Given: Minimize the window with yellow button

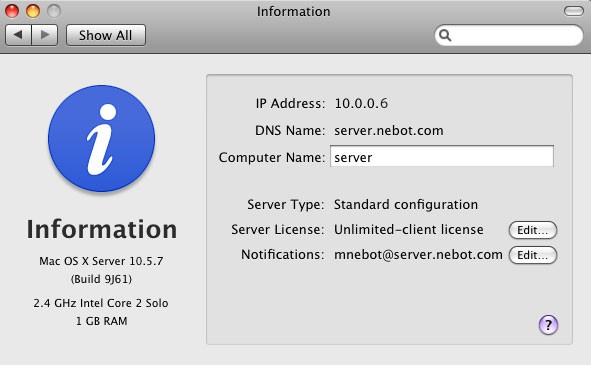Looking at the screenshot, I should click(x=33, y=11).
